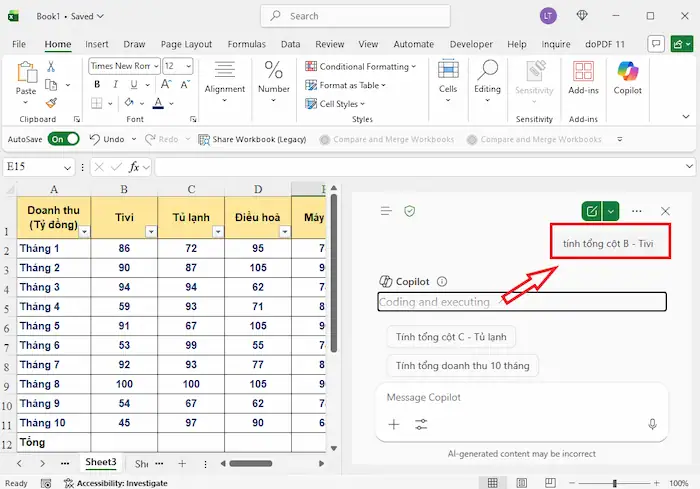
Task: Open the Copilot pane hamburger menu
Action: [x=386, y=211]
